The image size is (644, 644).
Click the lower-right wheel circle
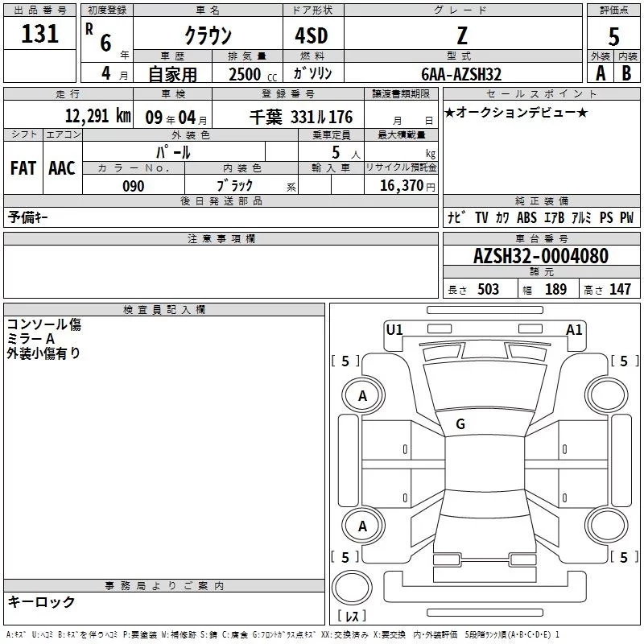coord(607,525)
